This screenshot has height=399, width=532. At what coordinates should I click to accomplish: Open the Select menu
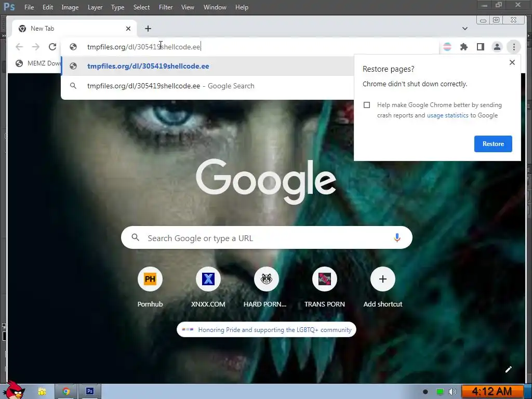coord(141,7)
